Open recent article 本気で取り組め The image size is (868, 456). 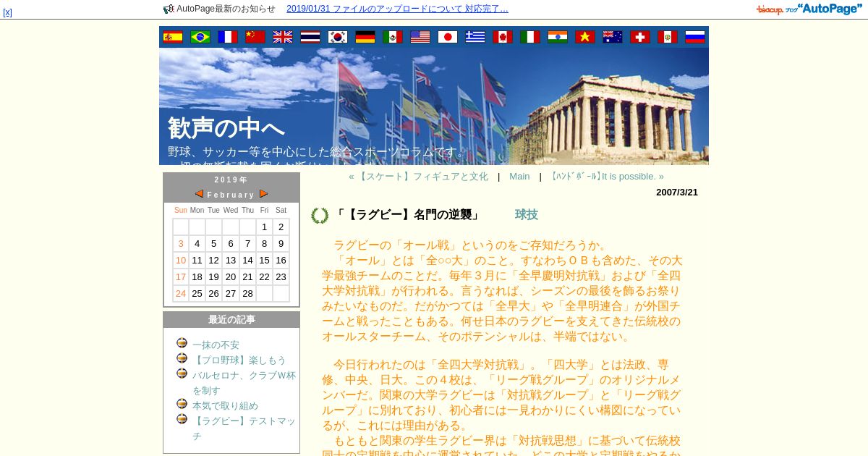click(x=225, y=406)
